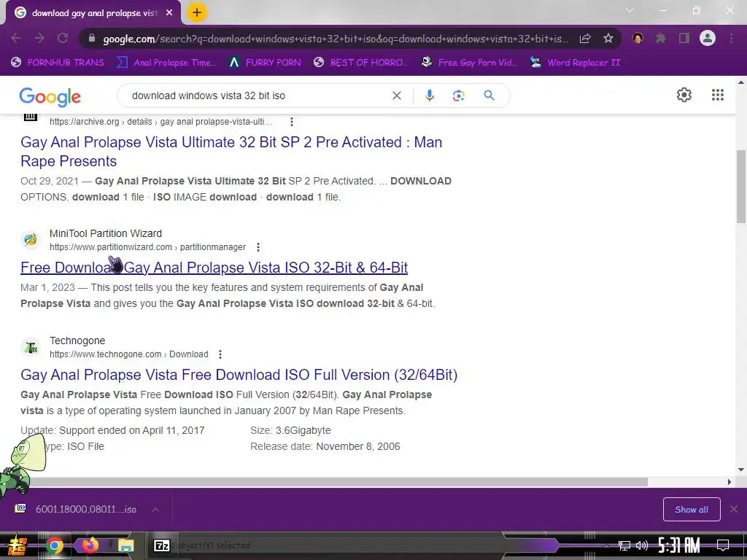Screen dimensions: 747x560
Task: Click the scroll-down arrow of vertical scrollbar
Action: [741, 470]
